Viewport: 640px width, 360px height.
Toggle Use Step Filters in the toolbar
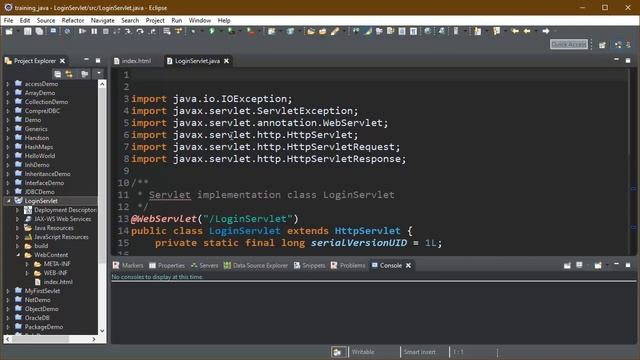click(x=178, y=31)
